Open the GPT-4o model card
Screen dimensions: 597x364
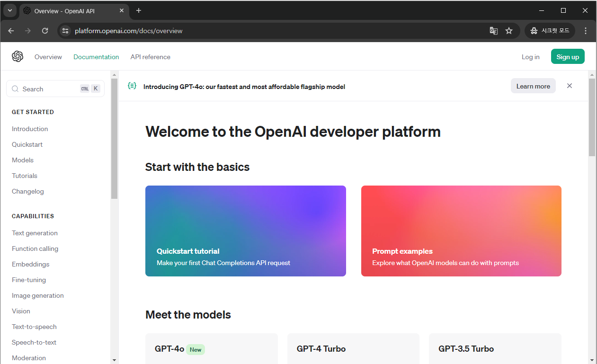click(212, 348)
